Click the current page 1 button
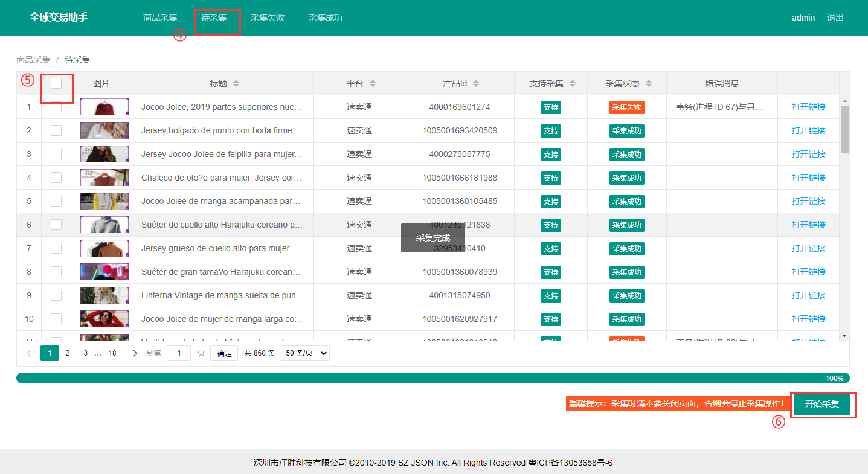This screenshot has height=474, width=868. (50, 353)
